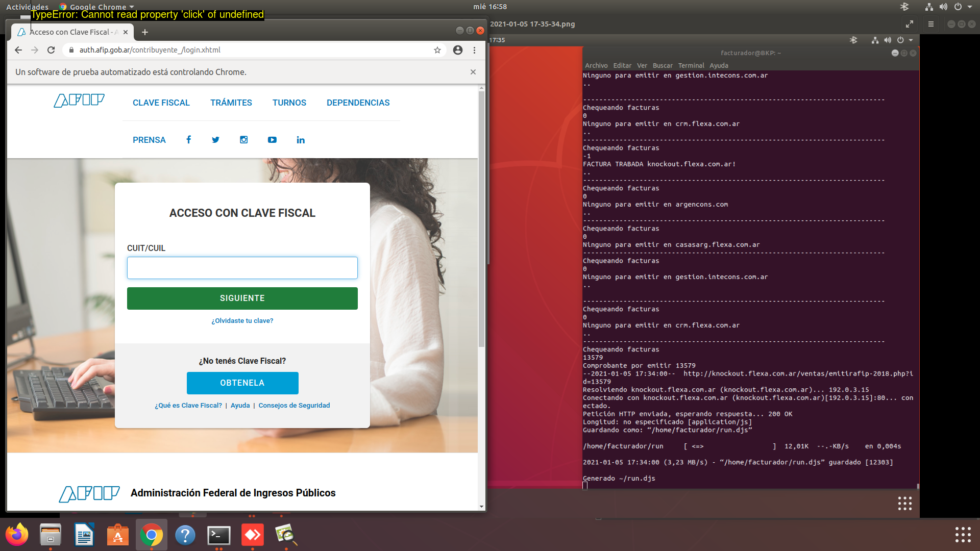Open ¿Qué es Clave Fiscal? link
The width and height of the screenshot is (980, 551).
pos(188,406)
